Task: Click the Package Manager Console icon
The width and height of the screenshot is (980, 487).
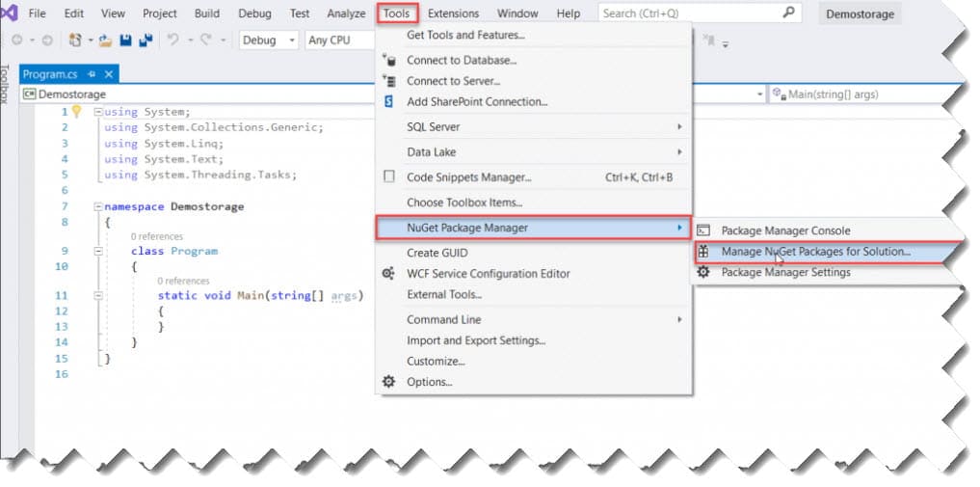Action: (703, 230)
